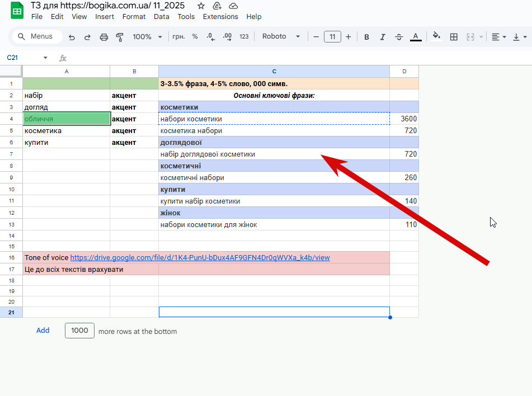Star this document next to its title

[201, 6]
